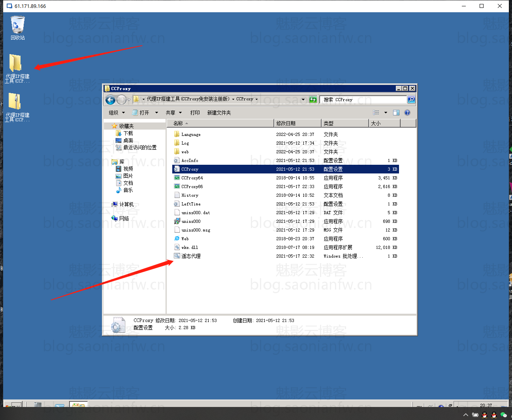The height and width of the screenshot is (420, 512).
Task: Click 新建文件夹 (New folder) button
Action: click(219, 113)
